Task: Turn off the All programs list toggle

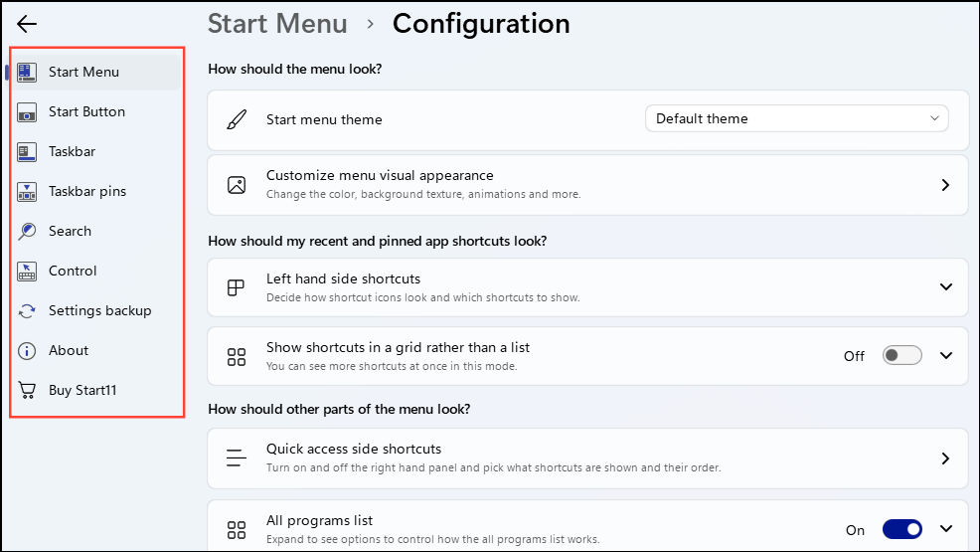Action: point(902,530)
